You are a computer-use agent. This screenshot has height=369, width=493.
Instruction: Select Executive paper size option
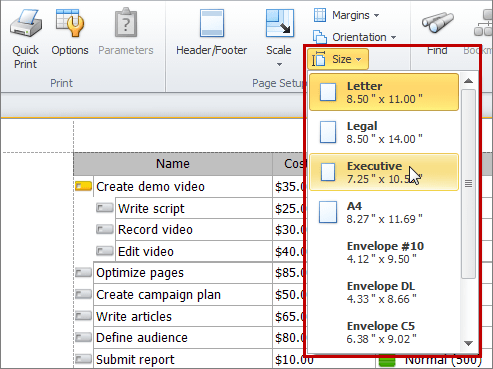coord(384,172)
